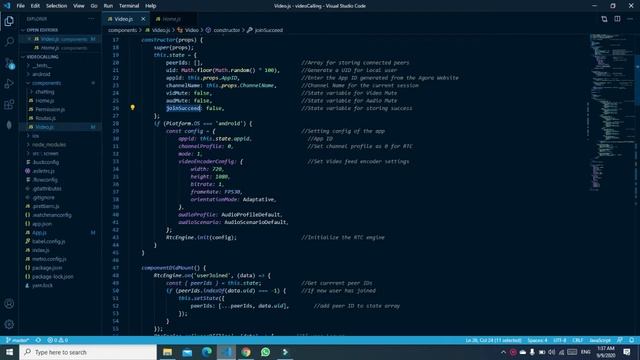Click the constructor breadcrumb segment
The height and width of the screenshot is (360, 640).
(x=227, y=30)
